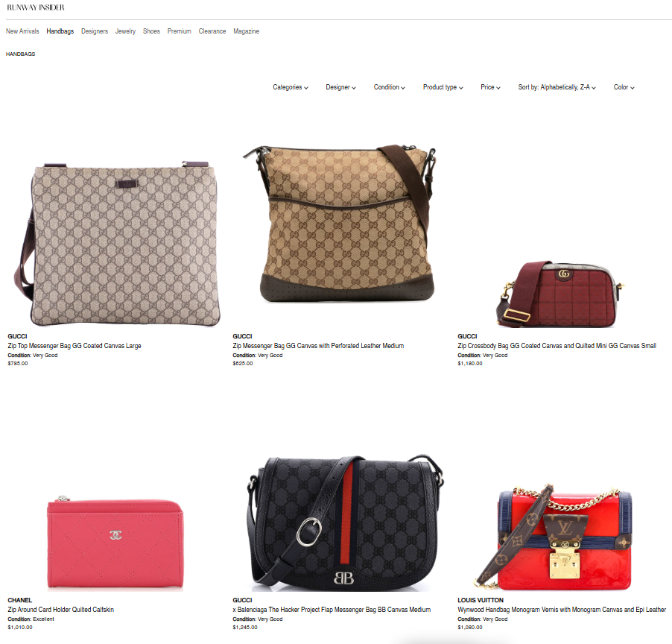Open the Clearance section
The width and height of the screenshot is (672, 644).
(x=212, y=31)
